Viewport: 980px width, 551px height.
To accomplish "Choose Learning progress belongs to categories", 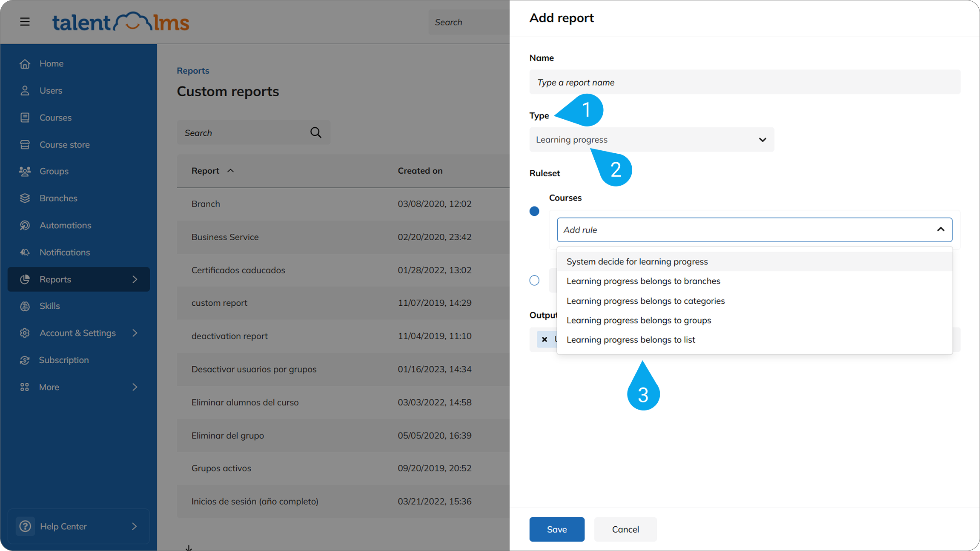I will pos(754,301).
